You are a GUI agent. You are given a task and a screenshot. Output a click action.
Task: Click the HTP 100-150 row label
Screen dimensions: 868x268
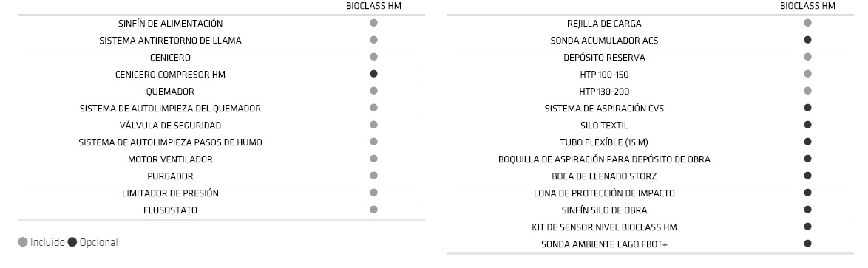(x=605, y=75)
